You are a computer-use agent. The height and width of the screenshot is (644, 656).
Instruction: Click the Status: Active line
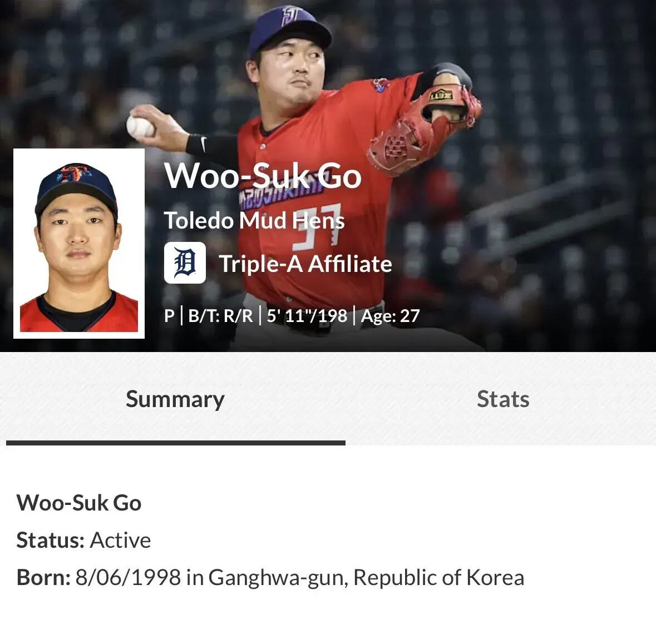[83, 540]
